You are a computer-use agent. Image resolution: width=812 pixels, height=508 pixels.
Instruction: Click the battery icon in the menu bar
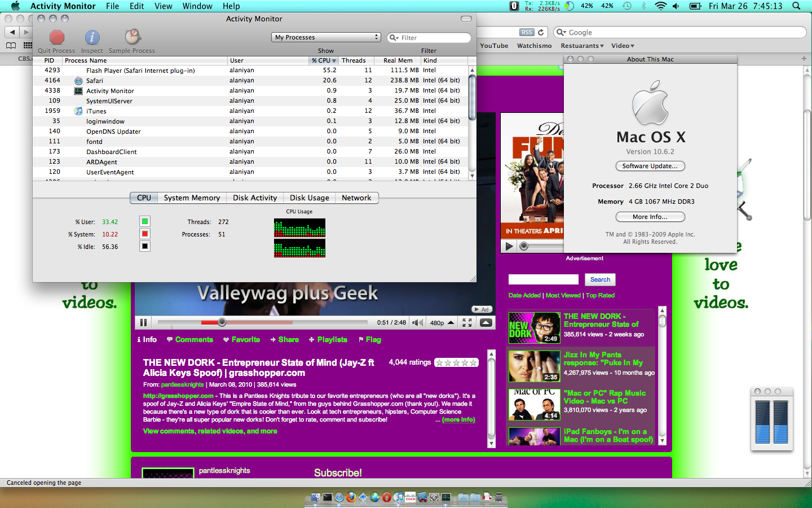point(696,6)
